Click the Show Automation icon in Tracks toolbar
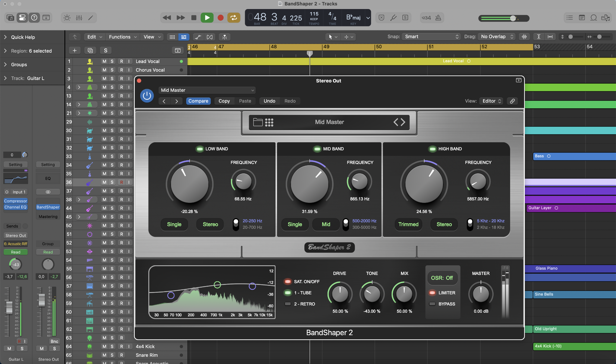616x364 pixels. point(198,37)
